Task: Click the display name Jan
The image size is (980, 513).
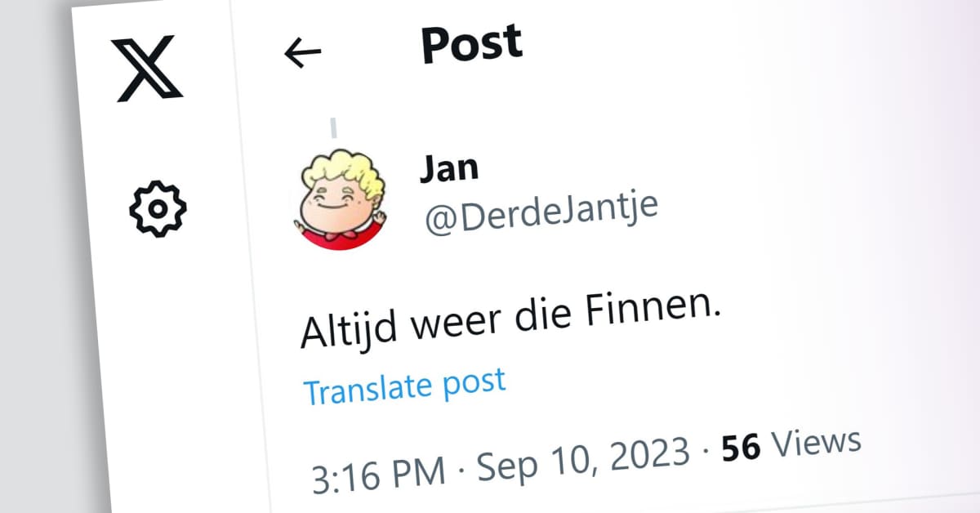Action: (448, 168)
